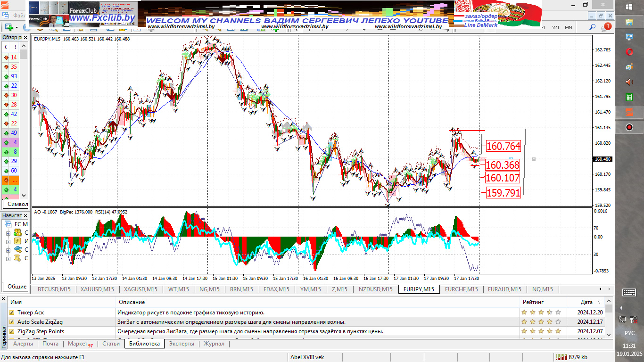Click the down arrow beside value 14 in Market Watch
644x362 pixels.
point(6,58)
